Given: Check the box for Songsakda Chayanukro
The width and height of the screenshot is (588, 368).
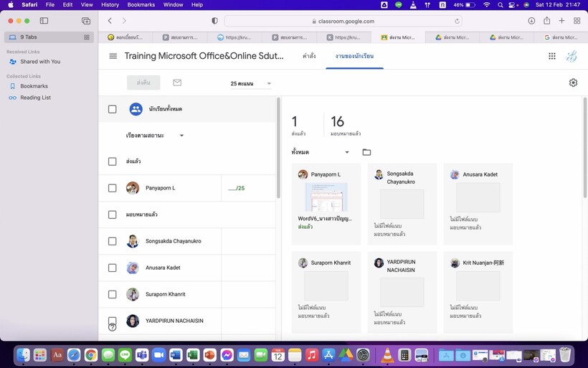Looking at the screenshot, I should coord(112,241).
